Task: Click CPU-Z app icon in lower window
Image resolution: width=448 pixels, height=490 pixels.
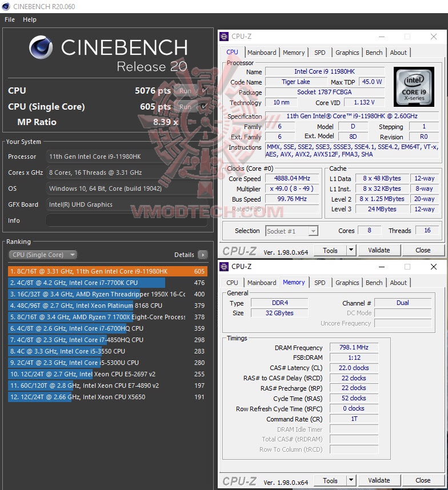Action: 224,267
